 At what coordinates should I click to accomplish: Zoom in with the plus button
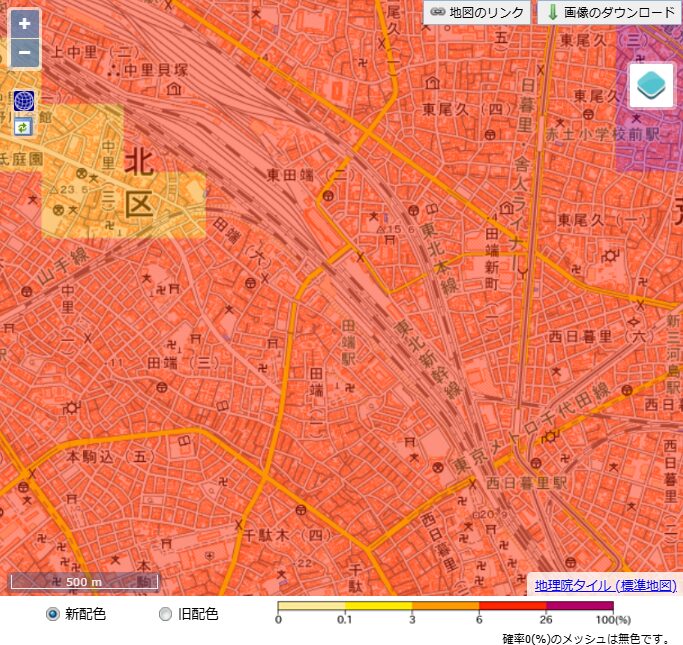tap(24, 24)
